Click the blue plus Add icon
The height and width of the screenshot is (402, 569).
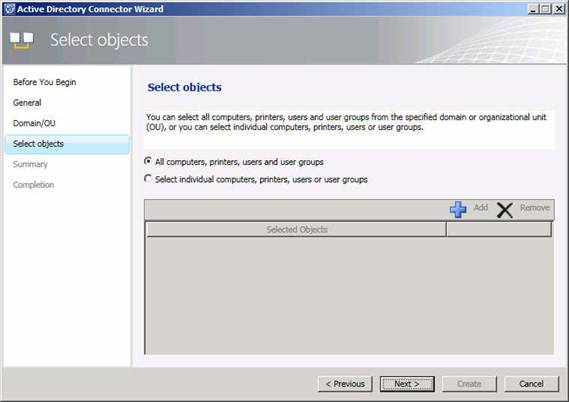click(x=458, y=209)
